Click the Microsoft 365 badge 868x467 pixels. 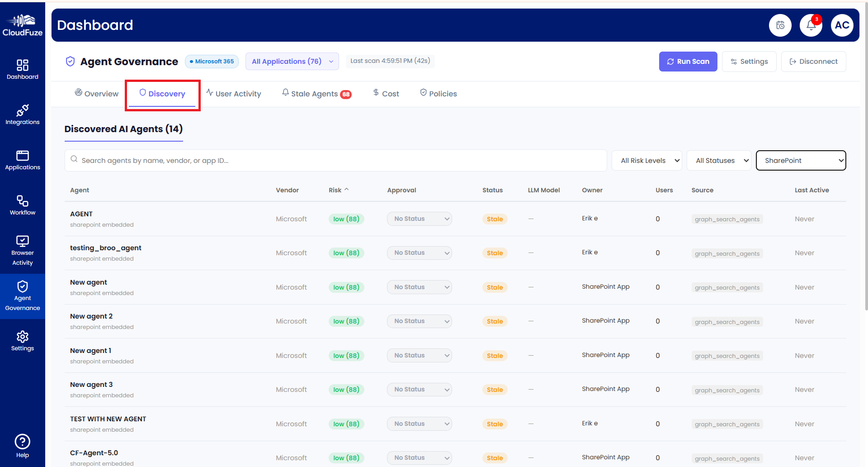[212, 61]
